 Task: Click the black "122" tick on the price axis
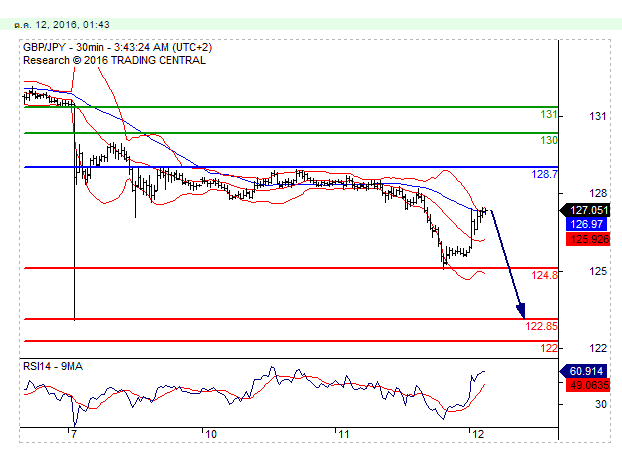click(x=597, y=348)
